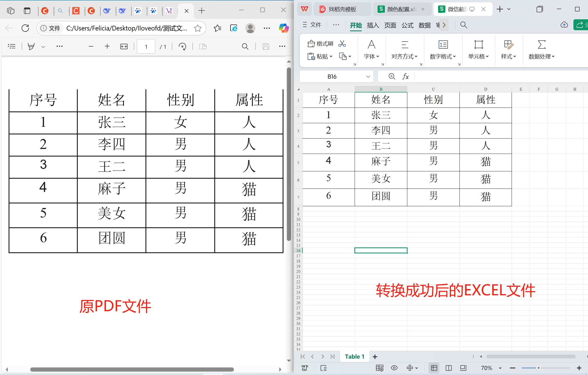Click the rotate page icon in PDF toolbar
Image resolution: width=588 pixels, height=375 pixels.
coord(182,47)
